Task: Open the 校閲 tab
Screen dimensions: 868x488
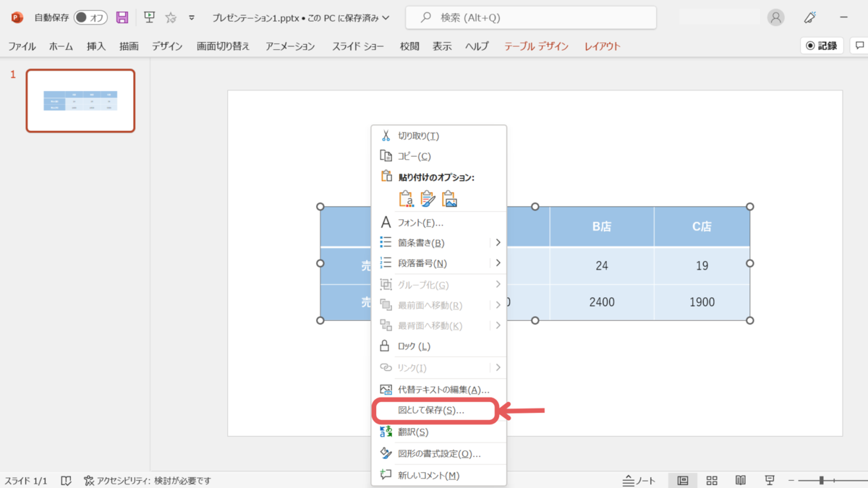Action: click(409, 46)
